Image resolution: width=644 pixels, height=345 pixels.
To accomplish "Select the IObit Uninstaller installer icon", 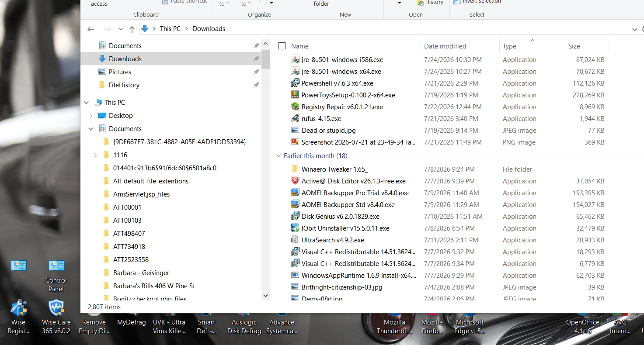I will (x=295, y=228).
